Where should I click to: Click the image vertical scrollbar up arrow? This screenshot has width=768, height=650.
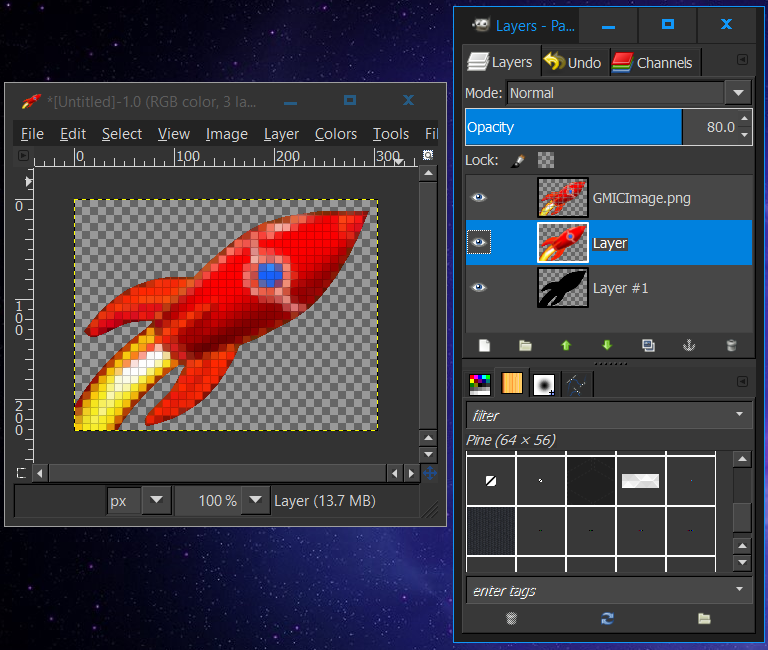429,173
